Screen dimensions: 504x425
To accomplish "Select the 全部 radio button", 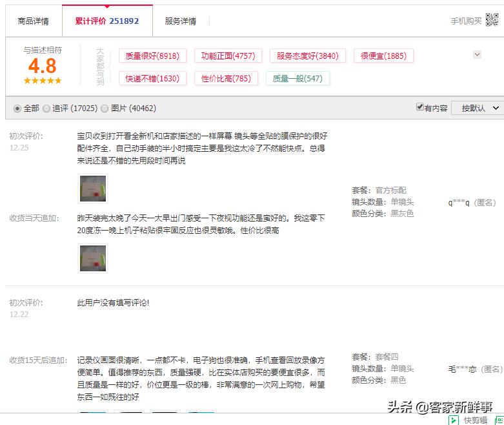I will pos(17,109).
